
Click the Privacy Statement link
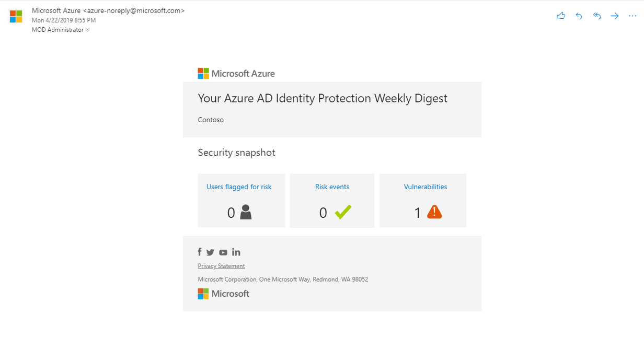pyautogui.click(x=221, y=266)
